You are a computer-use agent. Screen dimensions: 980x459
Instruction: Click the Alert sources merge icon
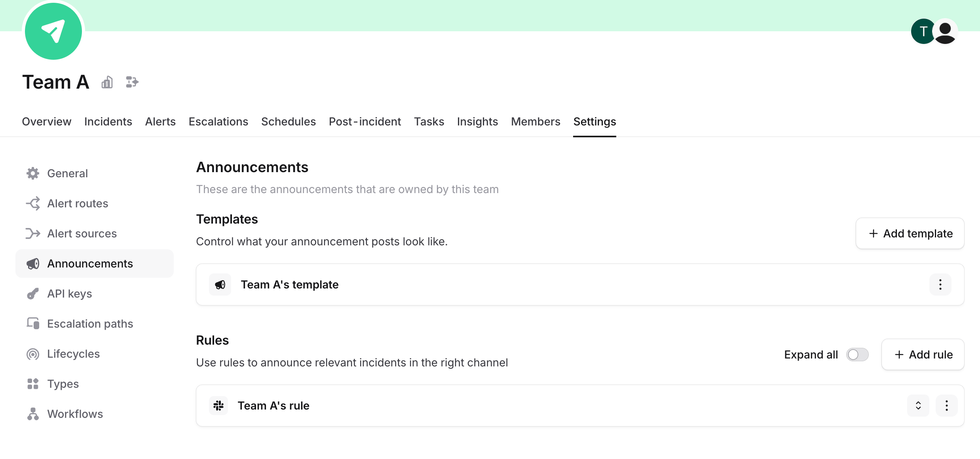coord(33,233)
